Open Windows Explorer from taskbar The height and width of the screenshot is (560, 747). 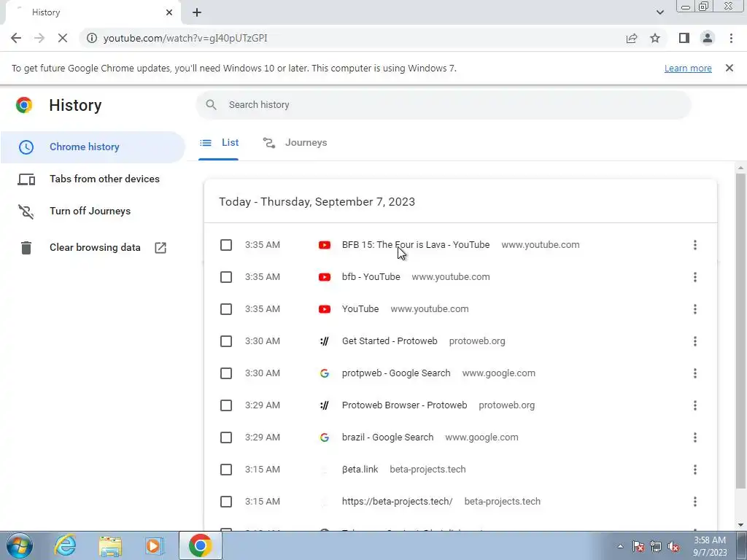coord(110,547)
